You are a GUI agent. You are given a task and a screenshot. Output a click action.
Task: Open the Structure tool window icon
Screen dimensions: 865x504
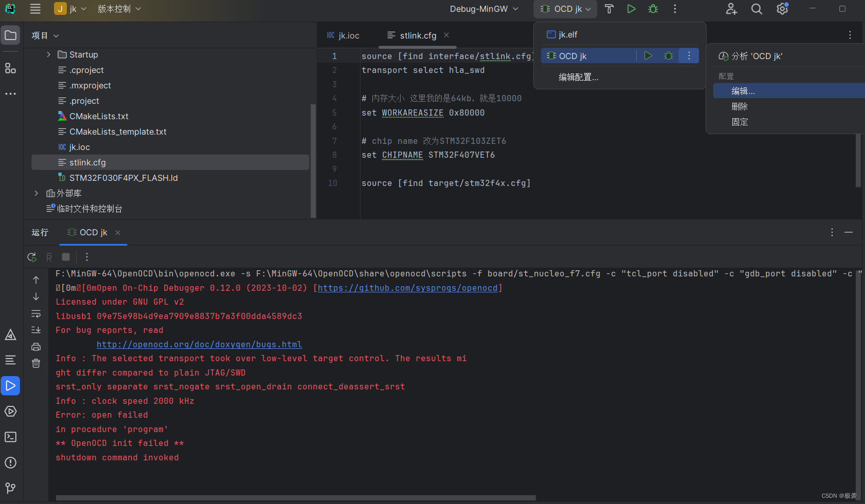click(10, 68)
